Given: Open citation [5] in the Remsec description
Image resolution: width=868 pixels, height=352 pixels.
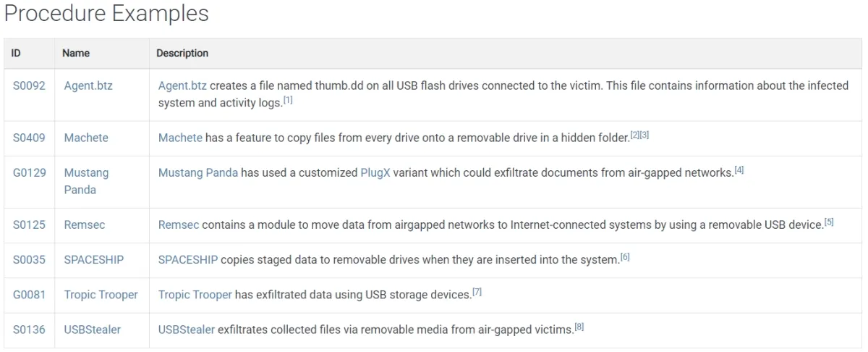Looking at the screenshot, I should point(830,223).
